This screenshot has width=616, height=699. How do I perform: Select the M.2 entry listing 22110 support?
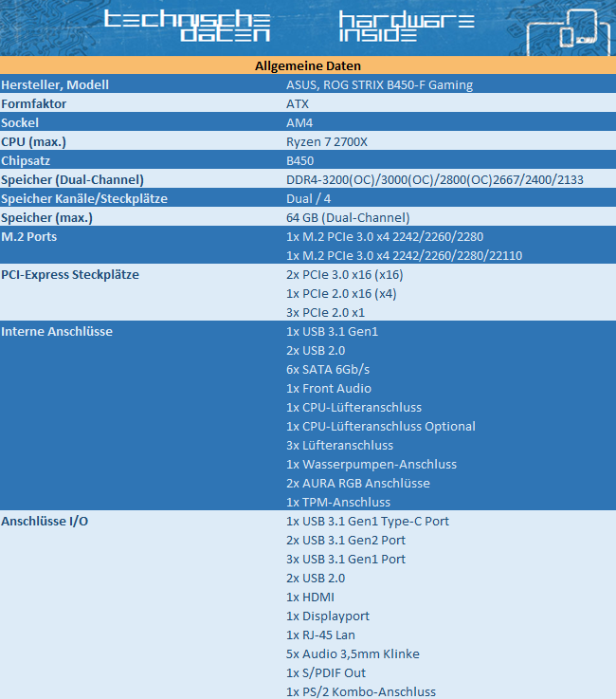[404, 255]
